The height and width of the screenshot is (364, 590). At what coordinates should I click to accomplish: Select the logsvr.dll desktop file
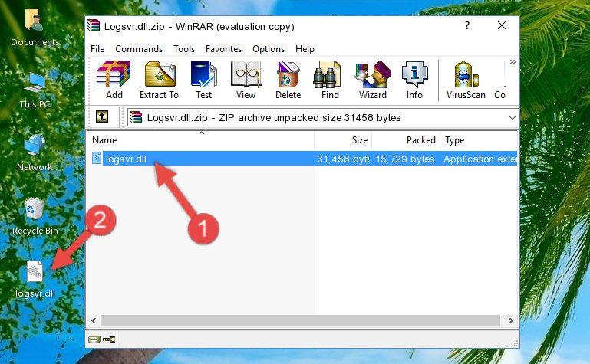point(35,280)
